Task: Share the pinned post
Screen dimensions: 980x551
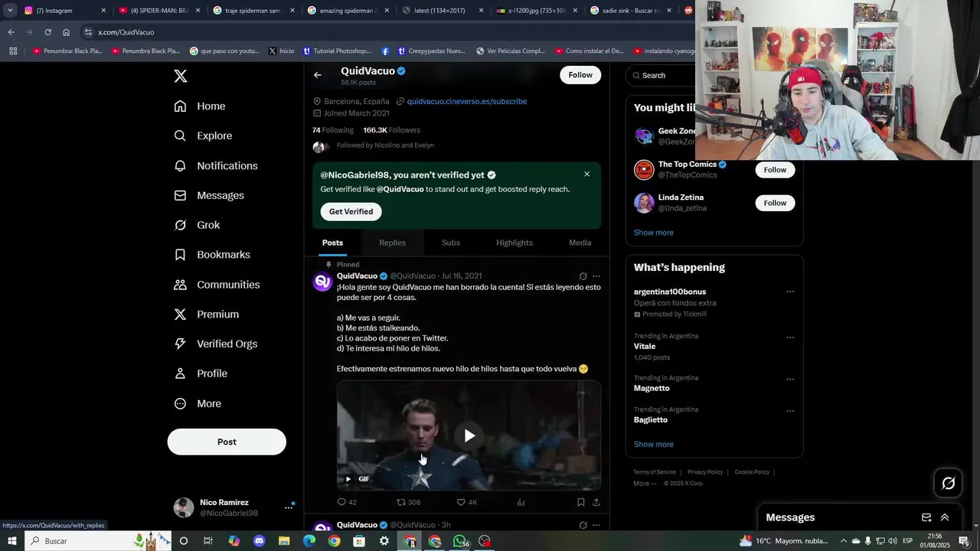Action: [x=596, y=502]
